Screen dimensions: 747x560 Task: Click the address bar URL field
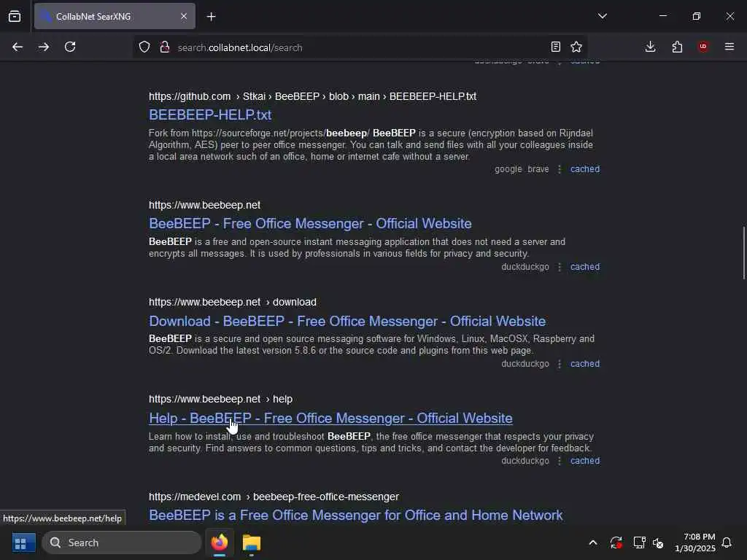[x=359, y=47]
